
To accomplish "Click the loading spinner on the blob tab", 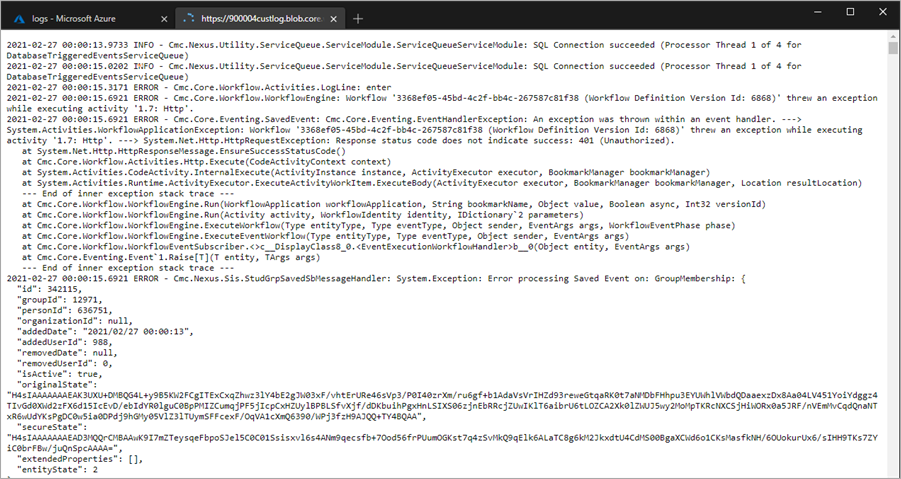I will 190,19.
